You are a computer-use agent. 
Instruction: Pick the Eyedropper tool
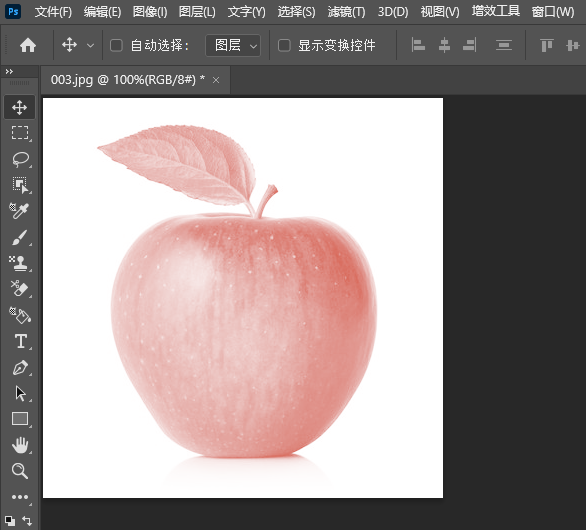pos(19,211)
